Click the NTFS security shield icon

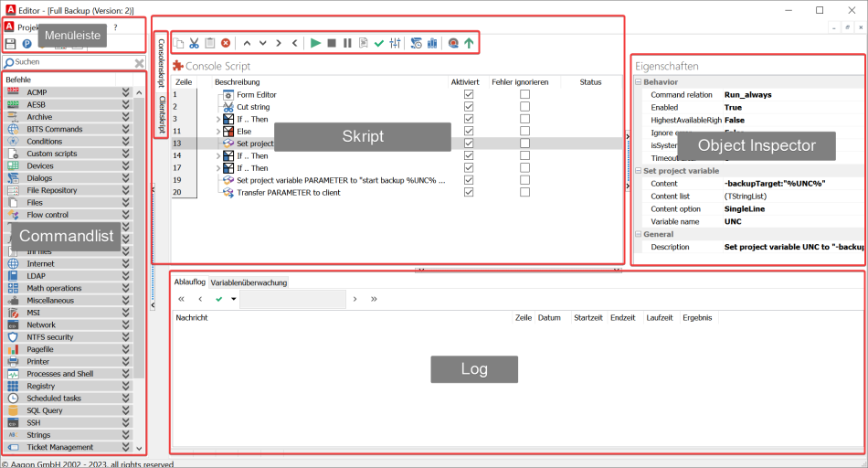14,337
